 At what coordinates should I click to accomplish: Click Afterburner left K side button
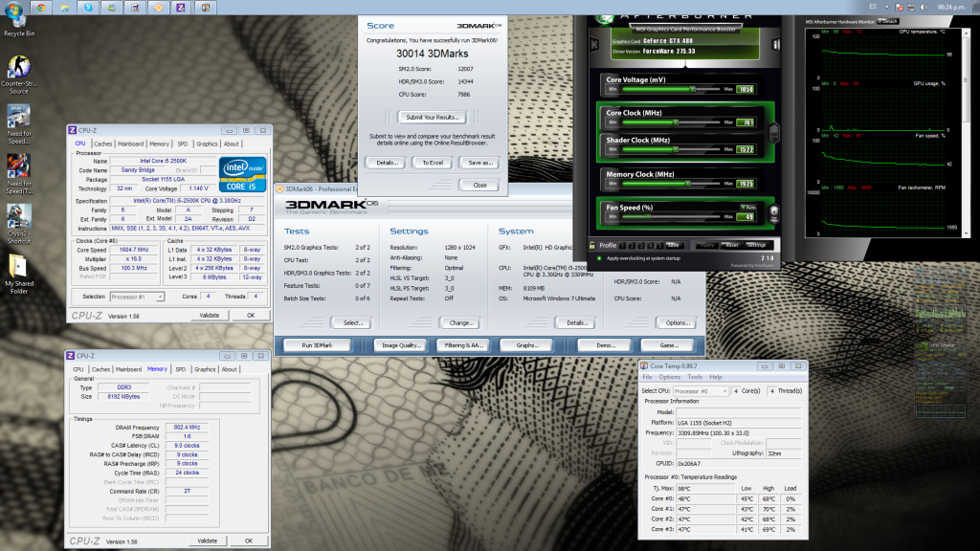(x=595, y=44)
